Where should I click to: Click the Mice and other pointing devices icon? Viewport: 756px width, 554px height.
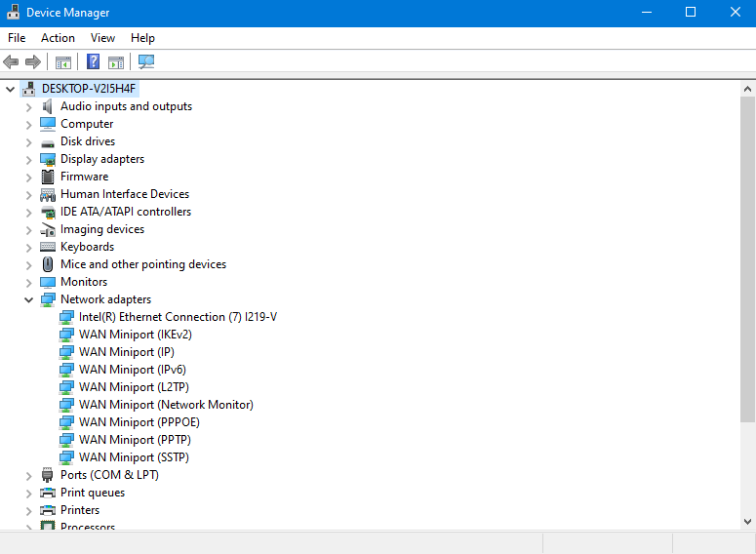tap(48, 264)
